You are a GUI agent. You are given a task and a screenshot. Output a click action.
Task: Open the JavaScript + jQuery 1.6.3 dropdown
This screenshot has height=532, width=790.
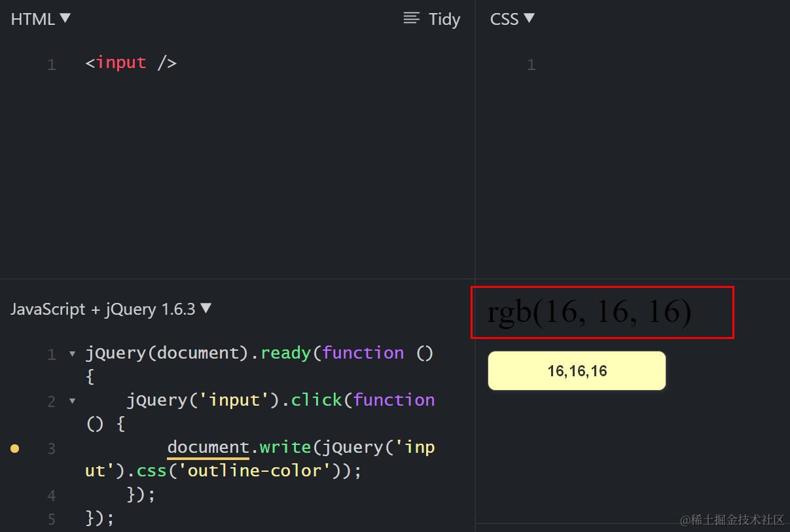pos(111,309)
